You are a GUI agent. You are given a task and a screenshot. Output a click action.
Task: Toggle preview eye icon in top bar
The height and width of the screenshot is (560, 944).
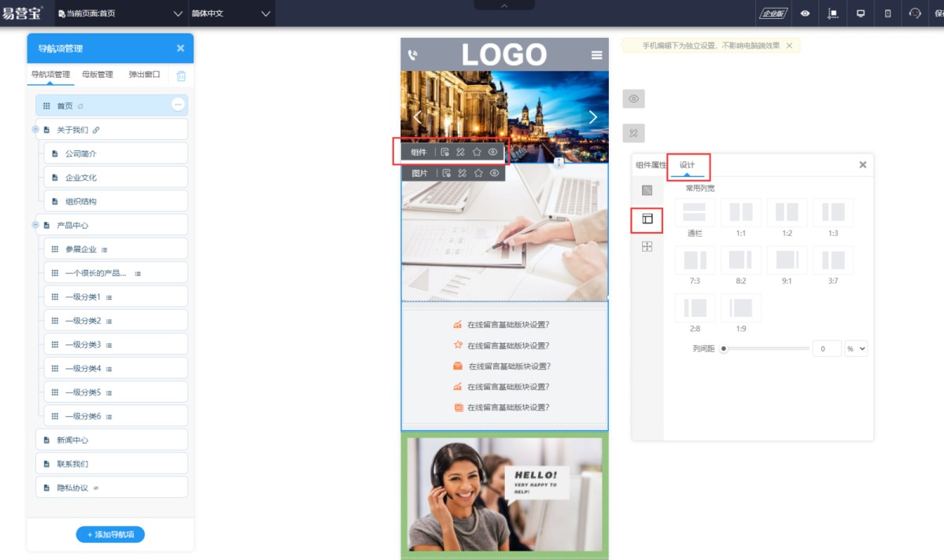coord(805,13)
